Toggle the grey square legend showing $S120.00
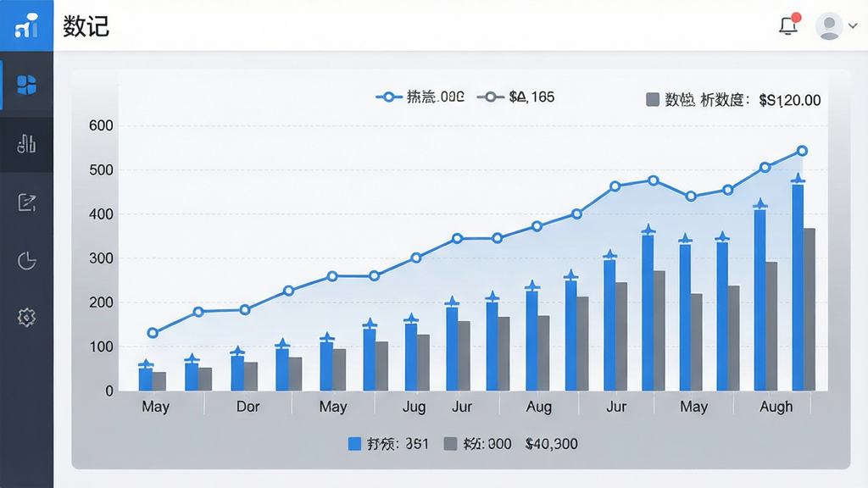This screenshot has height=488, width=868. (x=733, y=100)
